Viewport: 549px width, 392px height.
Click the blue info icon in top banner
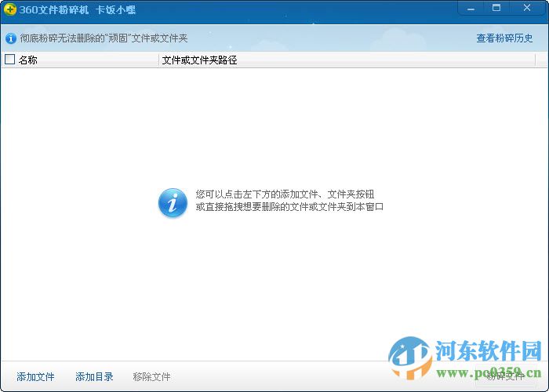click(x=11, y=38)
